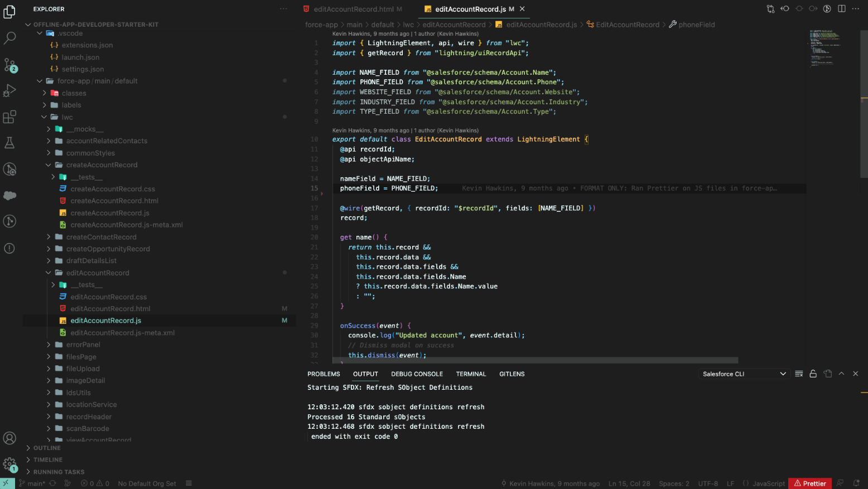The width and height of the screenshot is (868, 489).
Task: Open the editor More Actions ellipsis
Action: [856, 9]
